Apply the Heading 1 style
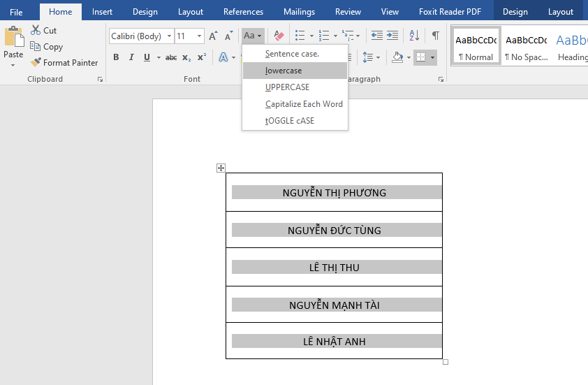This screenshot has height=385, width=588. (572, 46)
